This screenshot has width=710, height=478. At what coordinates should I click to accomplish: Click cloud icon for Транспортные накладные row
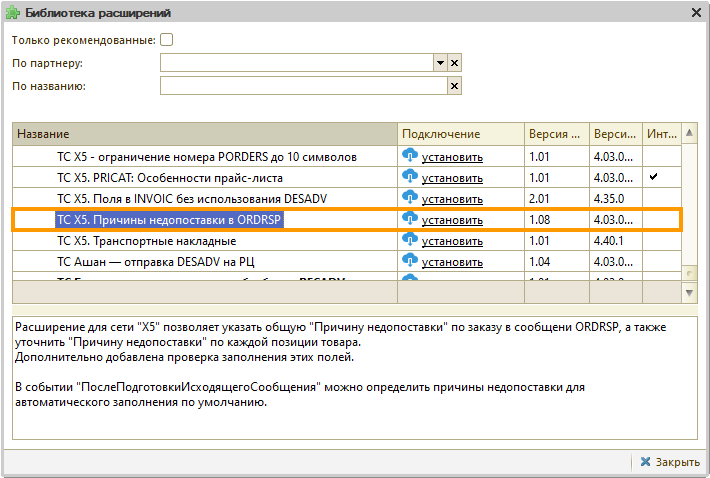[x=409, y=240]
